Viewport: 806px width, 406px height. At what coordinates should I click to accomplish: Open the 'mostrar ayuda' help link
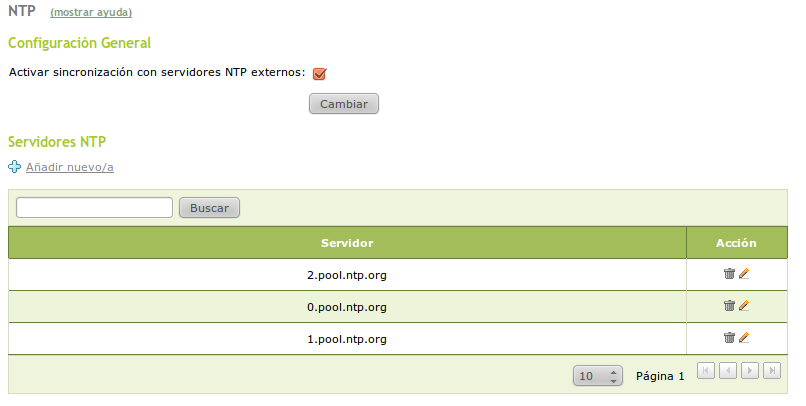click(x=91, y=13)
